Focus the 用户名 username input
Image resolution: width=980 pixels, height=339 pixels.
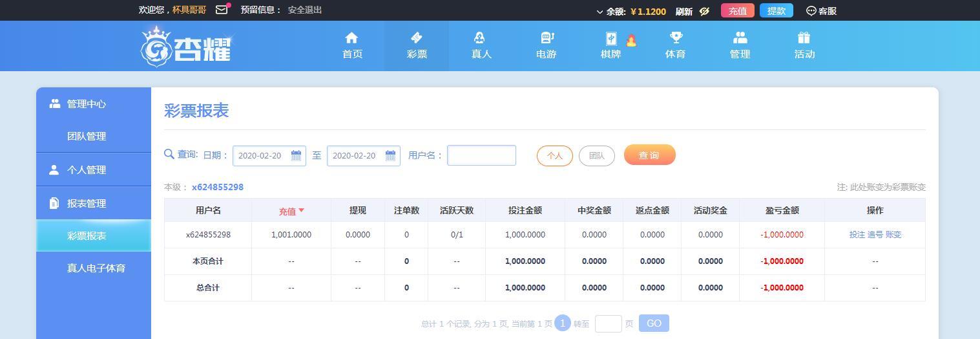coord(481,155)
